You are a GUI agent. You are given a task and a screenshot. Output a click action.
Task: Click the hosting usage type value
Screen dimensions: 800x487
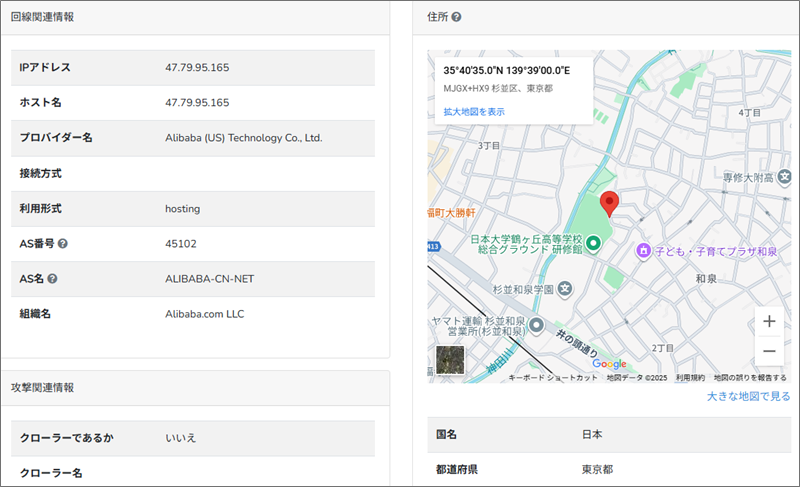(182, 209)
